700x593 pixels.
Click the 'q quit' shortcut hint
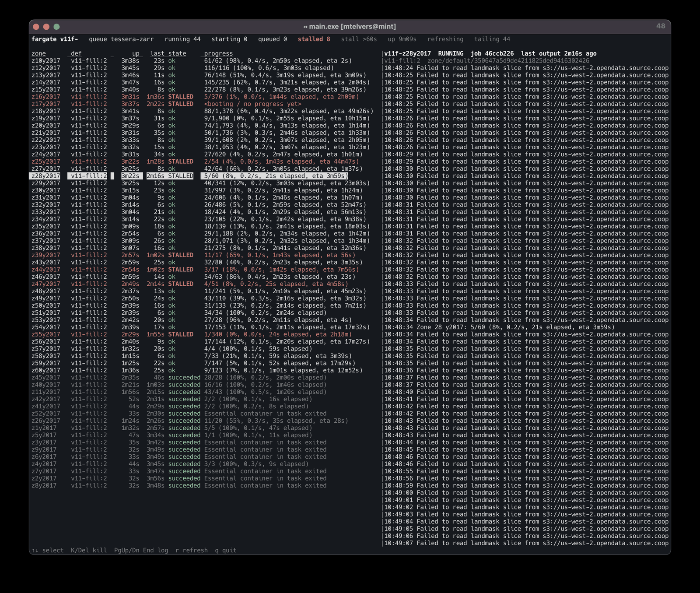tap(226, 550)
